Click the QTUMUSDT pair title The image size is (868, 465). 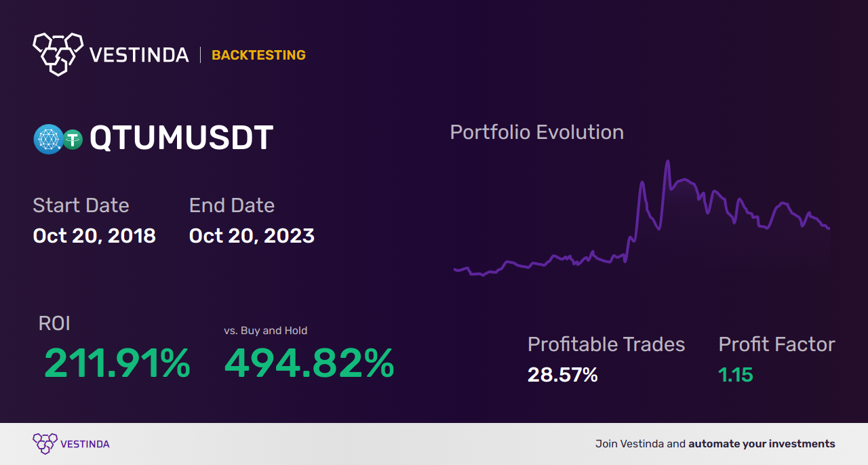tap(182, 138)
